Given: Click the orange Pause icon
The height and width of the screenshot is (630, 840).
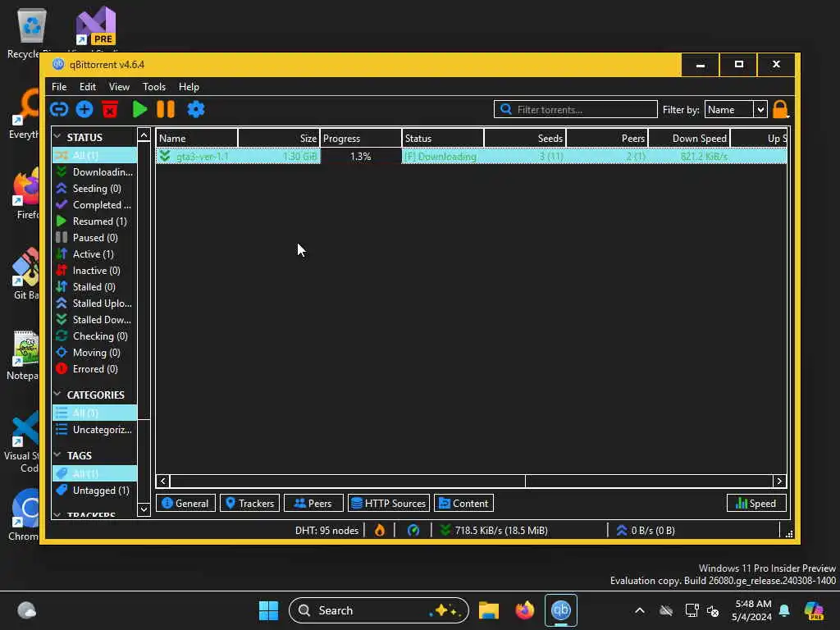Looking at the screenshot, I should (x=166, y=109).
